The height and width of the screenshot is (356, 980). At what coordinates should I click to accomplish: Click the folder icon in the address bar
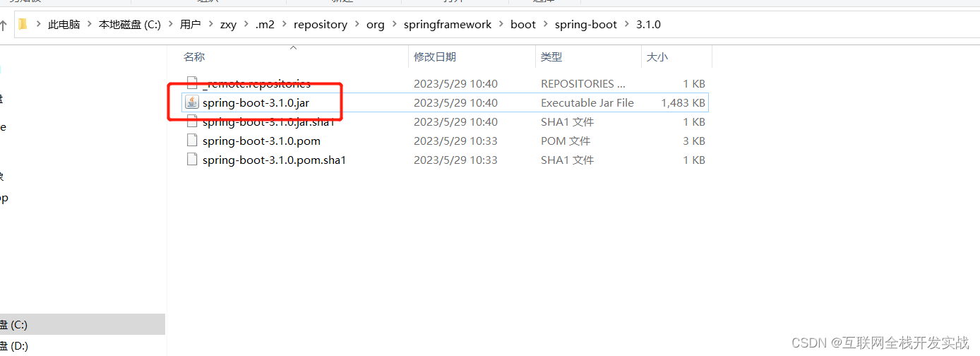click(23, 25)
